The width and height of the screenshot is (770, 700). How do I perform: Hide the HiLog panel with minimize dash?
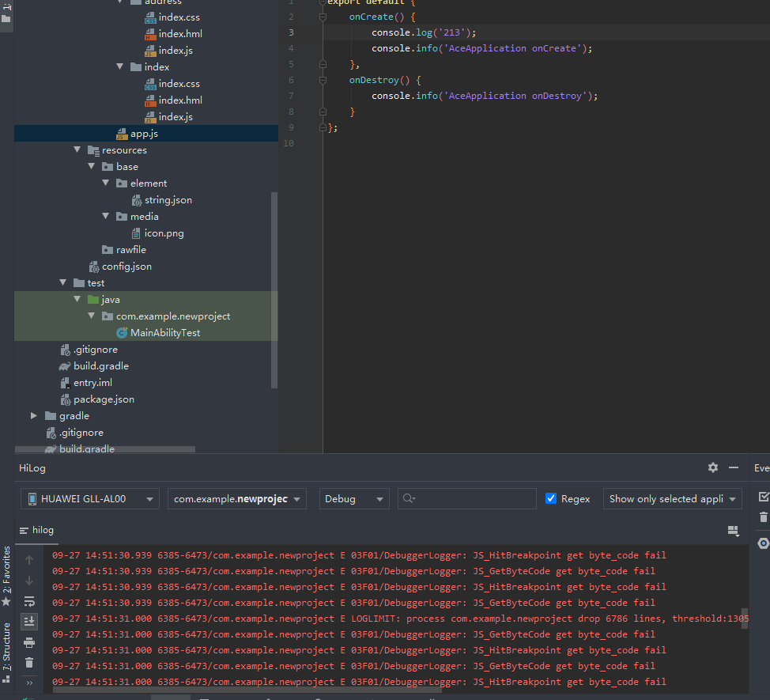(734, 467)
